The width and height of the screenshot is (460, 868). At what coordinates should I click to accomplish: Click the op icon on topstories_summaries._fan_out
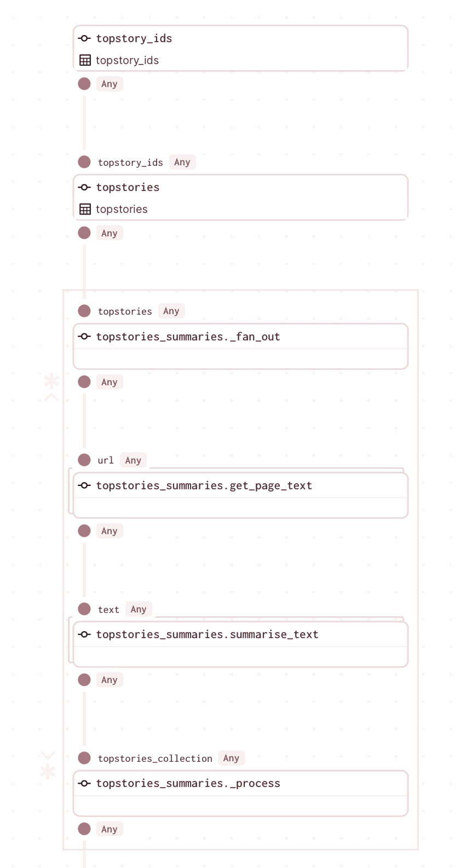pyautogui.click(x=84, y=337)
